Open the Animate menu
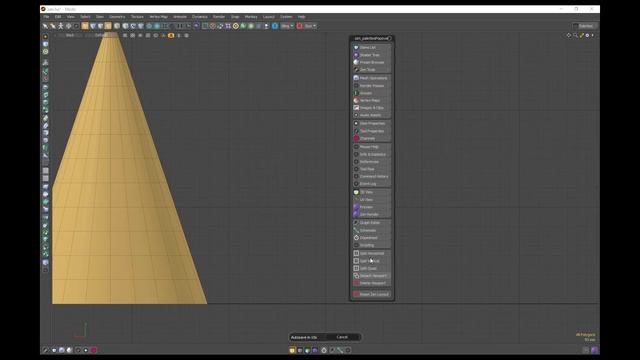Screen dimensions: 640x360 point(180,17)
